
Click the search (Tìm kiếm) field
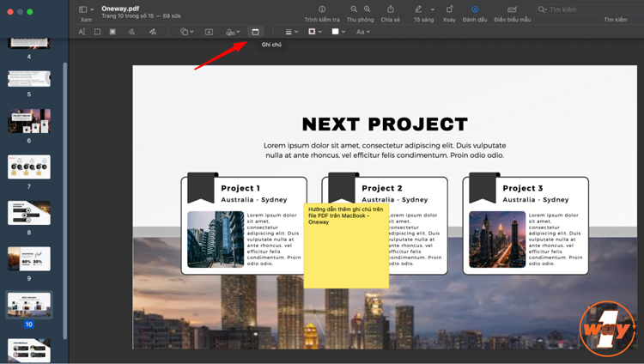click(590, 9)
